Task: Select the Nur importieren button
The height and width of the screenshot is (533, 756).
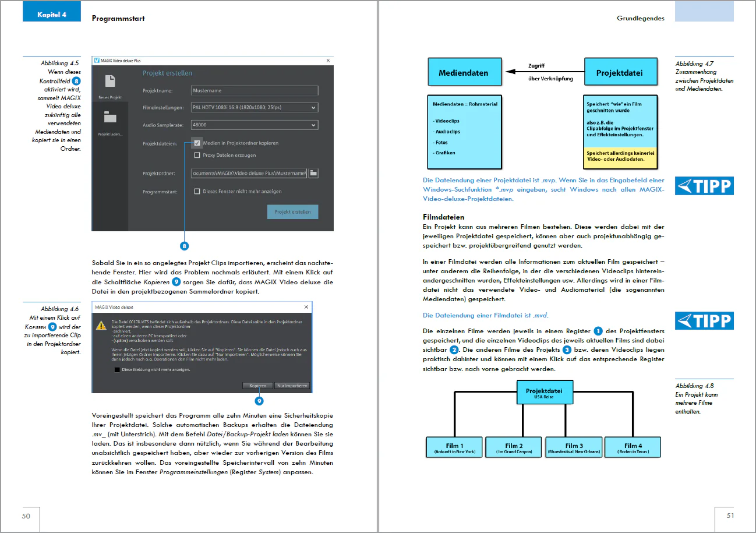Action: pos(292,386)
